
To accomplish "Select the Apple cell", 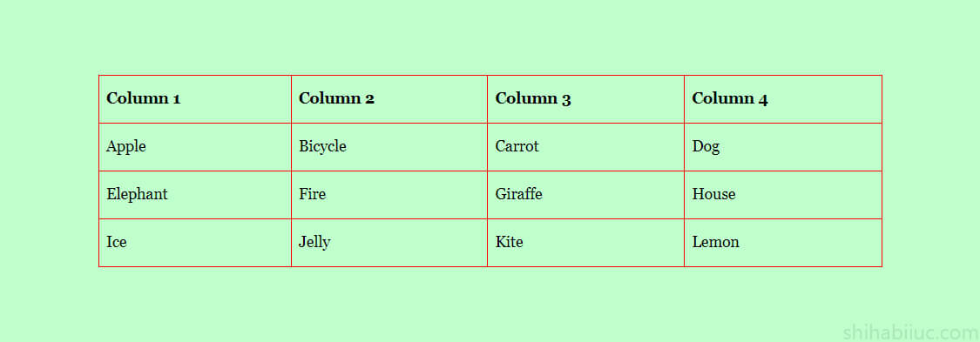I will (195, 147).
